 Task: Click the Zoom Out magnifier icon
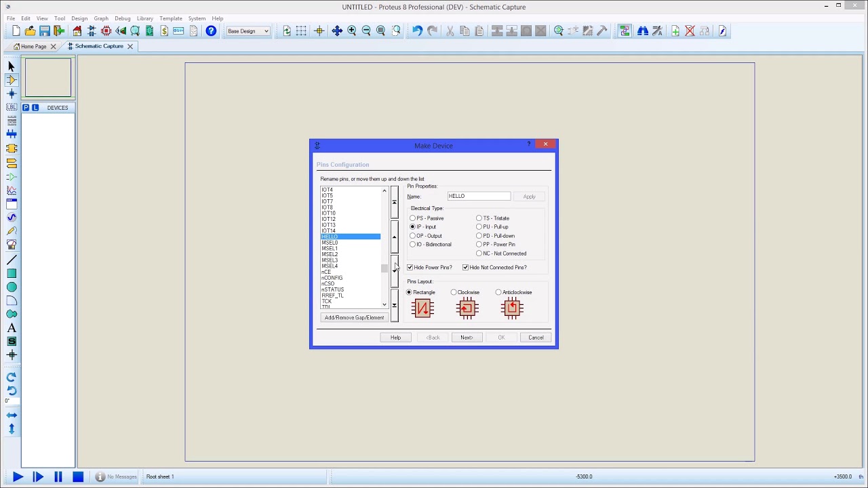point(366,31)
